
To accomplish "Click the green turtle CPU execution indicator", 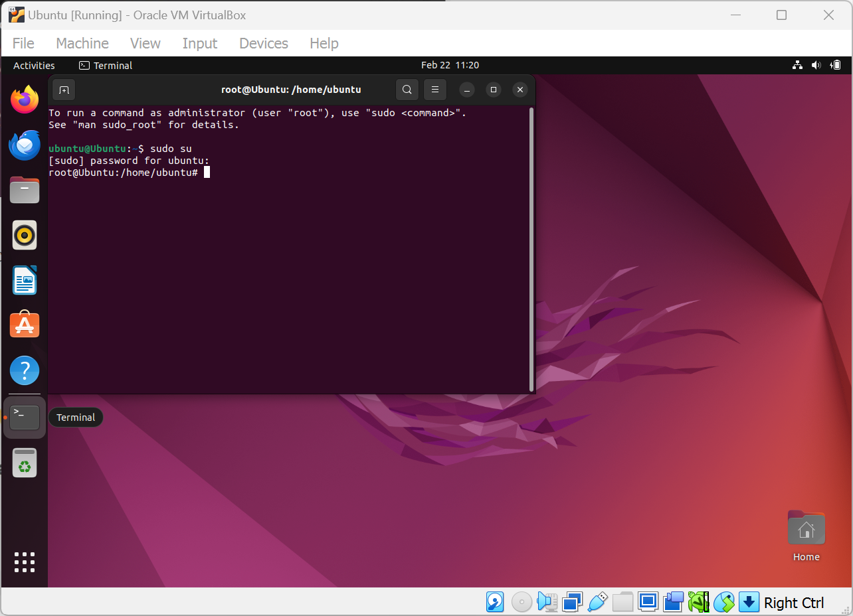I will click(x=698, y=602).
